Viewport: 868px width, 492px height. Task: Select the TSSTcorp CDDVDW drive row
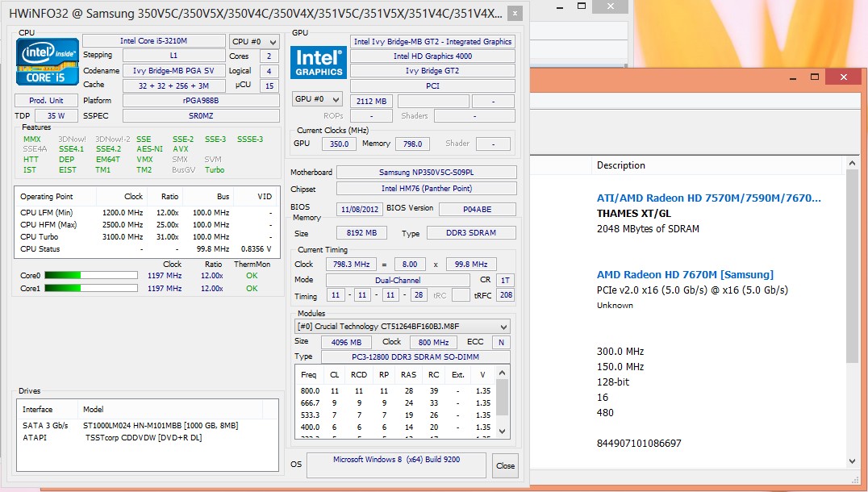click(x=148, y=438)
